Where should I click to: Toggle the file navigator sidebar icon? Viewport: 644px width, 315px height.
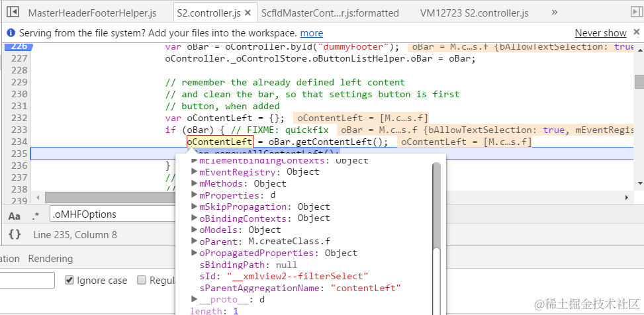pyautogui.click(x=13, y=13)
